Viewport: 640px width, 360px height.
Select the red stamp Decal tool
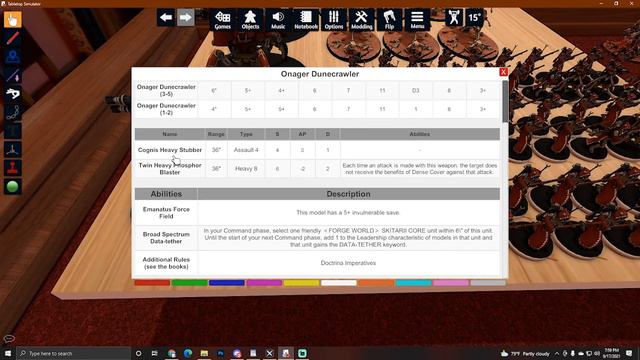tap(13, 168)
